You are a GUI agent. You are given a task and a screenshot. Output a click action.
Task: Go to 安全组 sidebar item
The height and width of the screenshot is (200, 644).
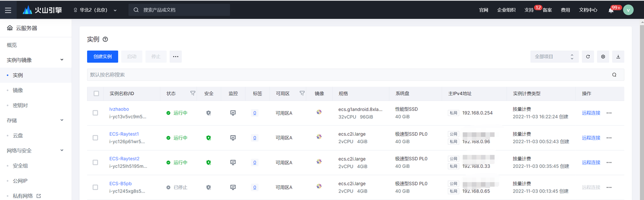point(21,166)
